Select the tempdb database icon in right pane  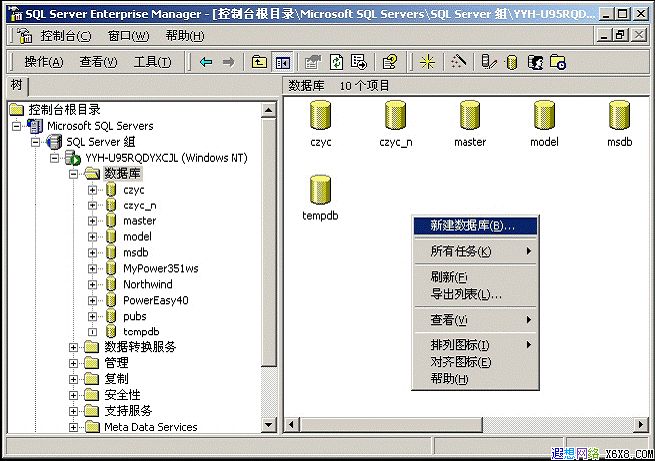coord(320,190)
